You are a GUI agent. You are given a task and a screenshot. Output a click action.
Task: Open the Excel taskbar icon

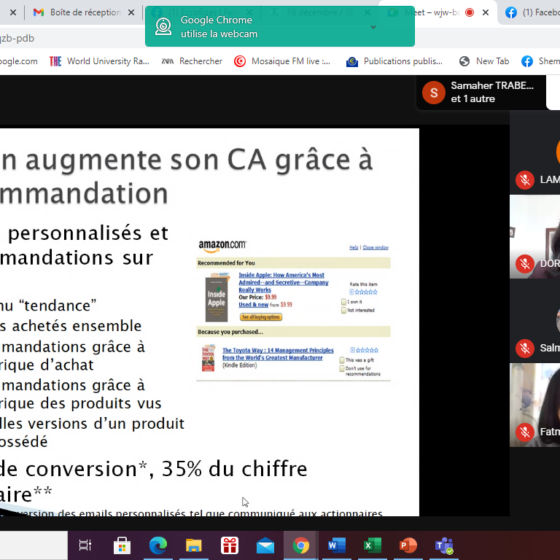pyautogui.click(x=372, y=545)
